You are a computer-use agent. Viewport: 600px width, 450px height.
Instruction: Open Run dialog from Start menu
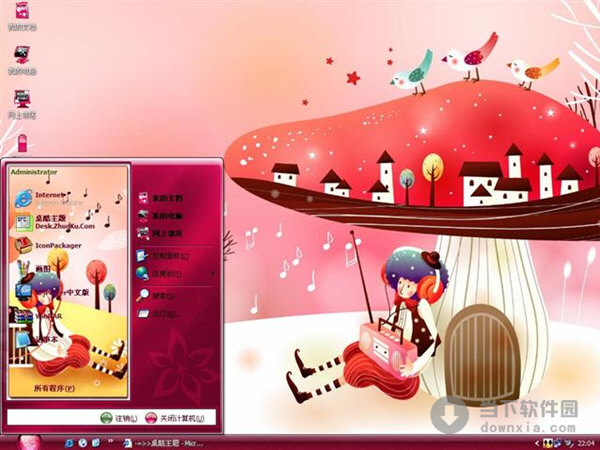point(158,314)
